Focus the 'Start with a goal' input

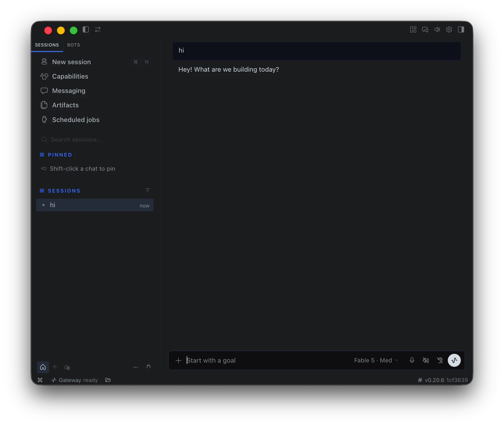tap(267, 360)
